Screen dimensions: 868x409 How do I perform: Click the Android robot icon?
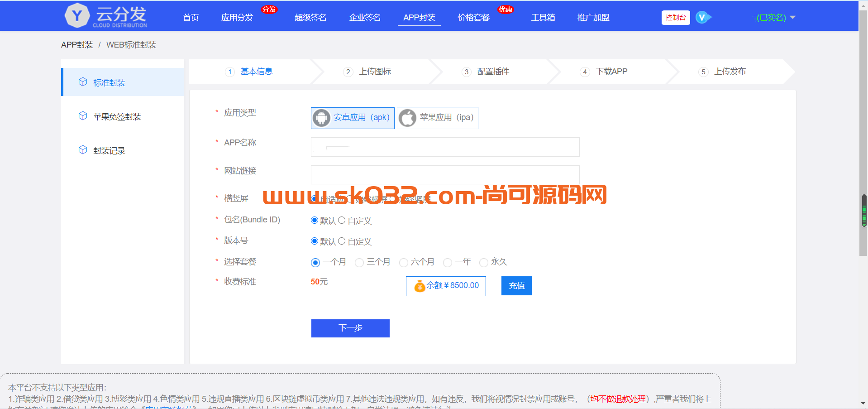pos(322,118)
